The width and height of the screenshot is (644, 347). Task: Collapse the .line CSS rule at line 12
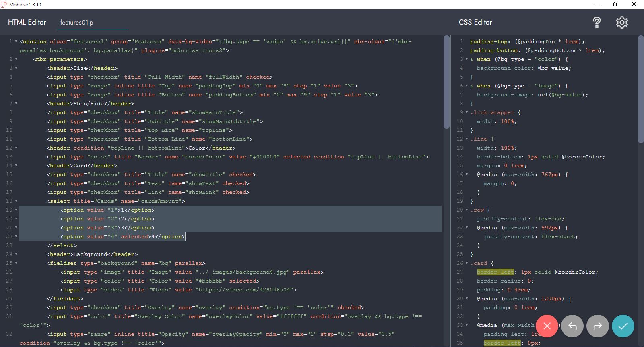click(467, 139)
